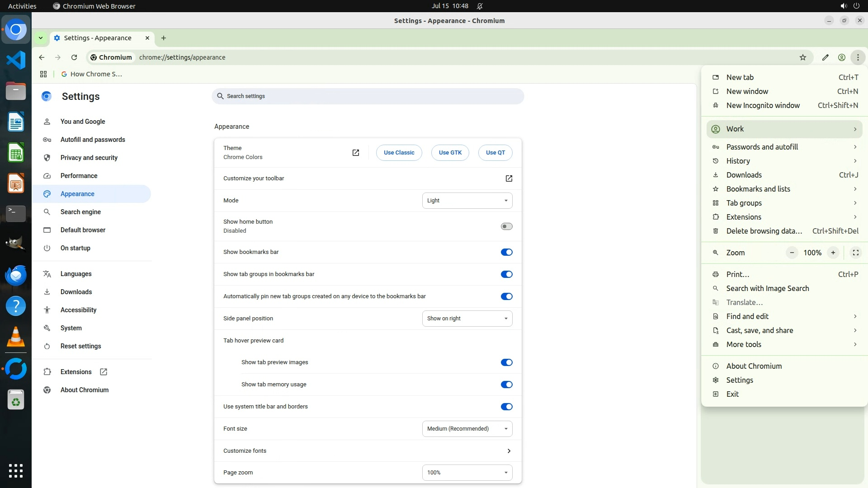
Task: Open Chrome Web Store theme link icon
Action: click(356, 153)
